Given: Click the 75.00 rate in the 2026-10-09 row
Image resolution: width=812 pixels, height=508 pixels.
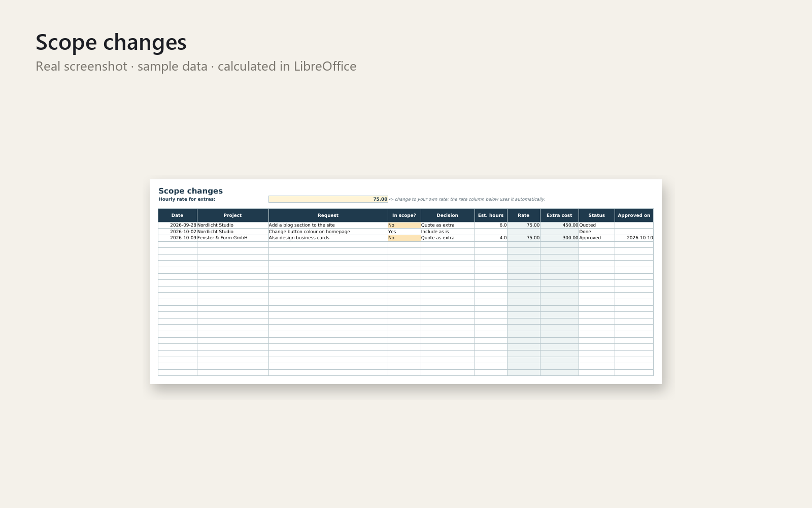Looking at the screenshot, I should 524,238.
